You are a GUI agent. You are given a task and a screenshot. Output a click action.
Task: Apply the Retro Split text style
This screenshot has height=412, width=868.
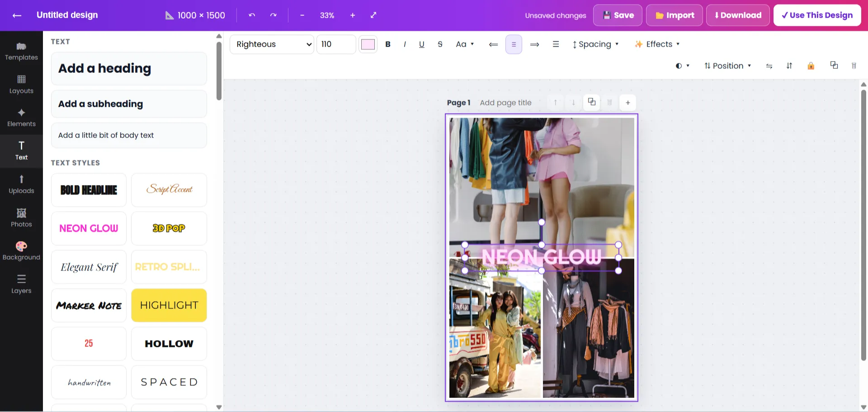pyautogui.click(x=169, y=267)
